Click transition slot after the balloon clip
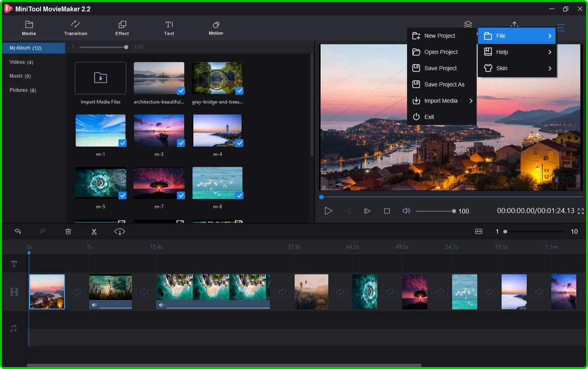 pos(340,292)
